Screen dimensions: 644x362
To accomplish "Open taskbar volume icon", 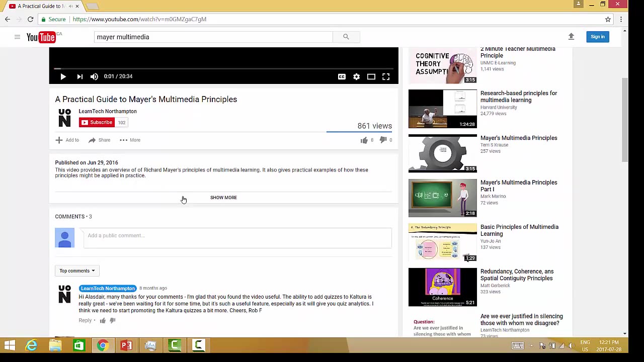I will tap(571, 346).
